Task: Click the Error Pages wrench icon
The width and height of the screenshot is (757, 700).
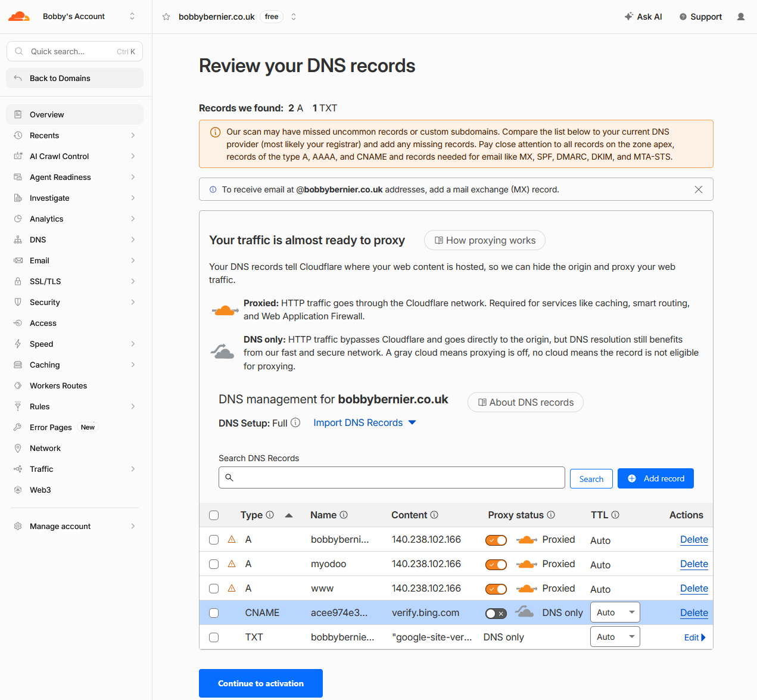Action: tap(18, 427)
